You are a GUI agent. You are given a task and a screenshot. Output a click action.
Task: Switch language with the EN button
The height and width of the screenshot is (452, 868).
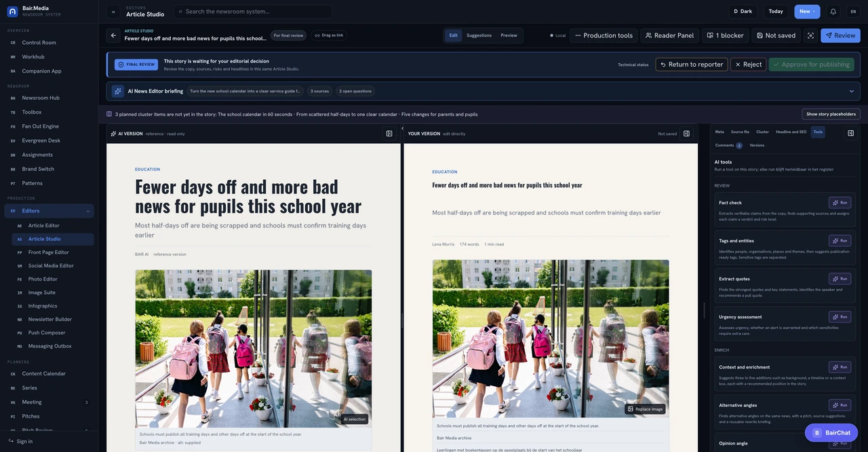click(853, 12)
